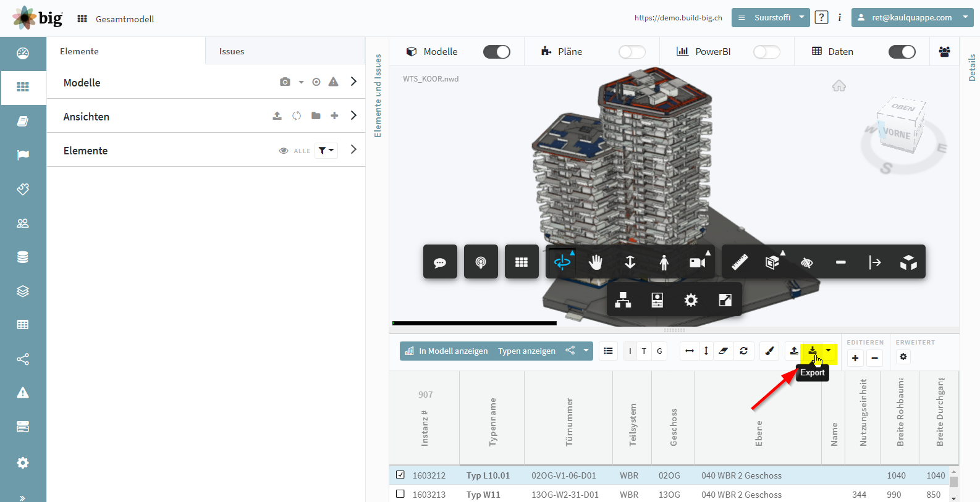Toggle the hide elements eye icon in viewer
This screenshot has height=502, width=980.
[806, 262]
